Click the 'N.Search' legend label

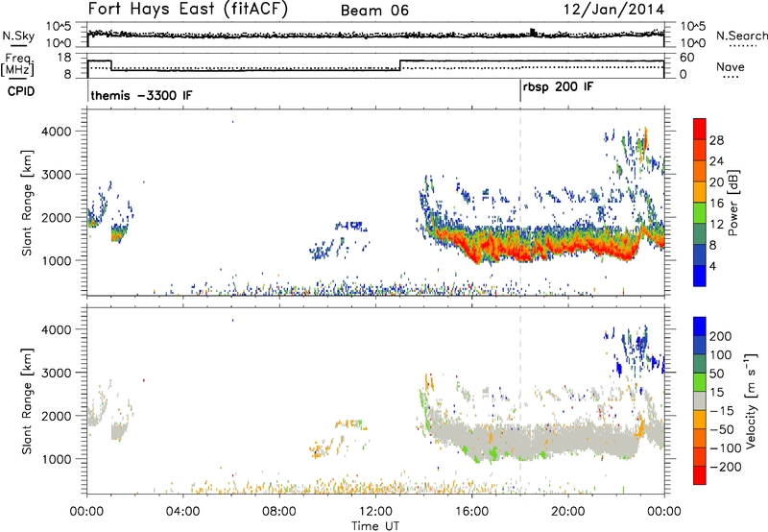741,36
